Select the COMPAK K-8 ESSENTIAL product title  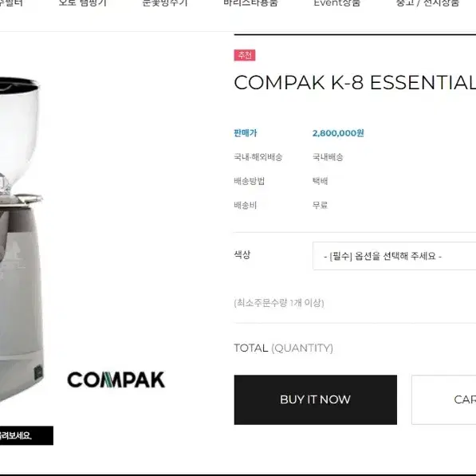355,83
